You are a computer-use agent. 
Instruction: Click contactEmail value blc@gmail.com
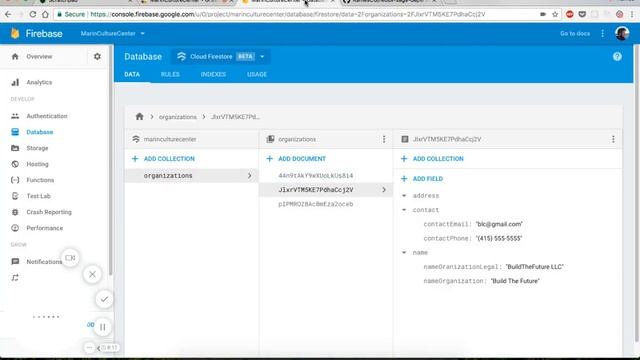click(499, 224)
